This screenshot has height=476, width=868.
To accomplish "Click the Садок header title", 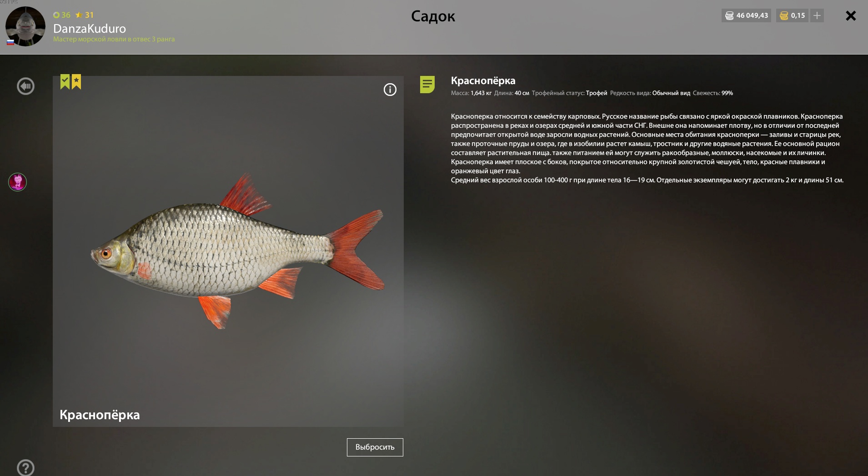I will click(433, 16).
